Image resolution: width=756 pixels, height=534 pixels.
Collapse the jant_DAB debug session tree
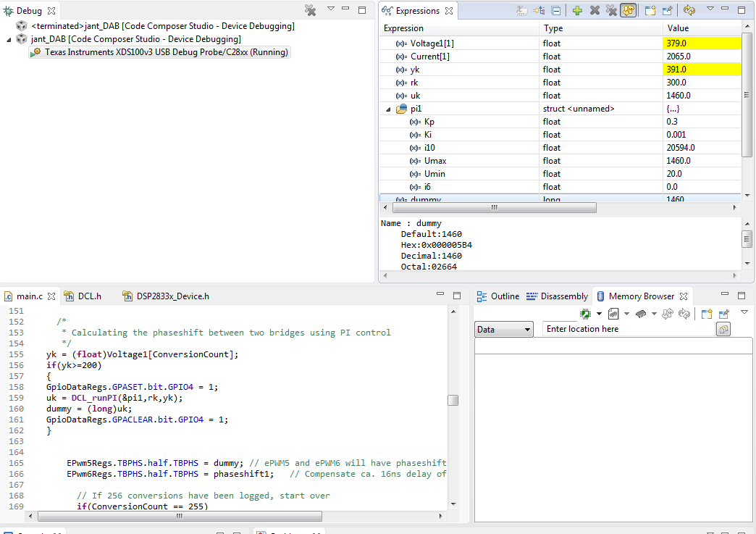9,40
